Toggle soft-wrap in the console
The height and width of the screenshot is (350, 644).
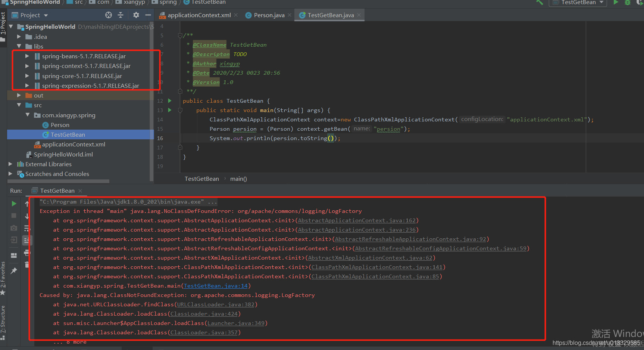coord(27,228)
